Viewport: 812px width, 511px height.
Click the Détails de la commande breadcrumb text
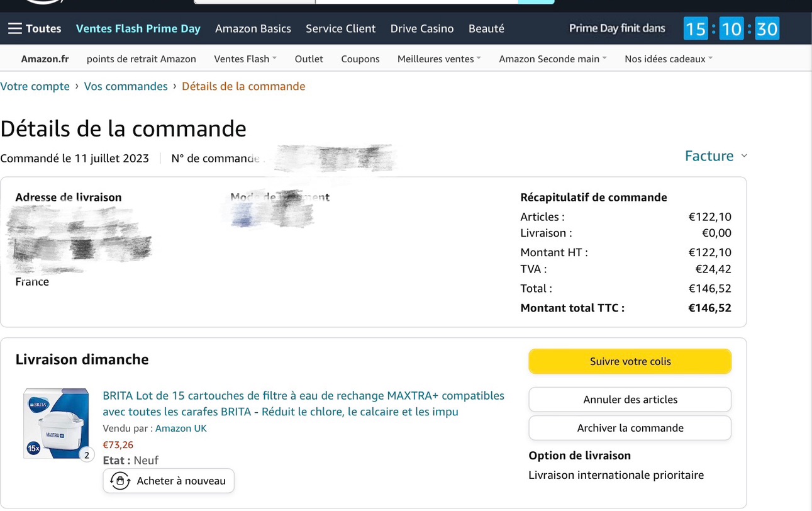coord(243,86)
